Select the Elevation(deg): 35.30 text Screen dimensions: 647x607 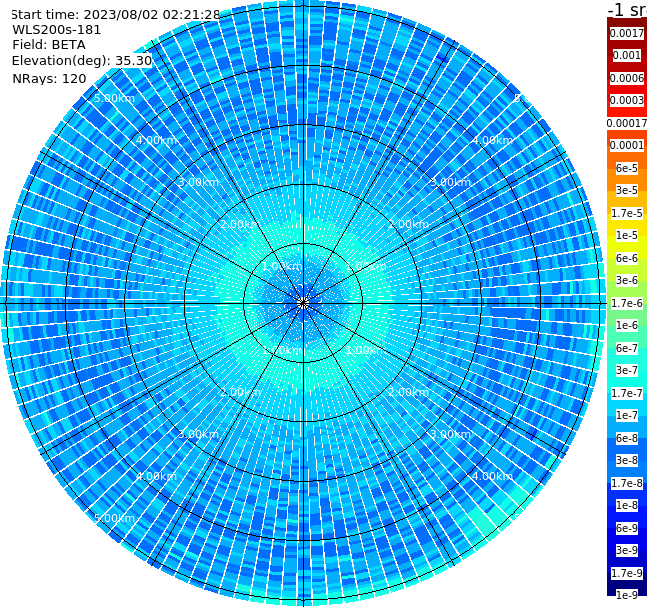(x=82, y=61)
